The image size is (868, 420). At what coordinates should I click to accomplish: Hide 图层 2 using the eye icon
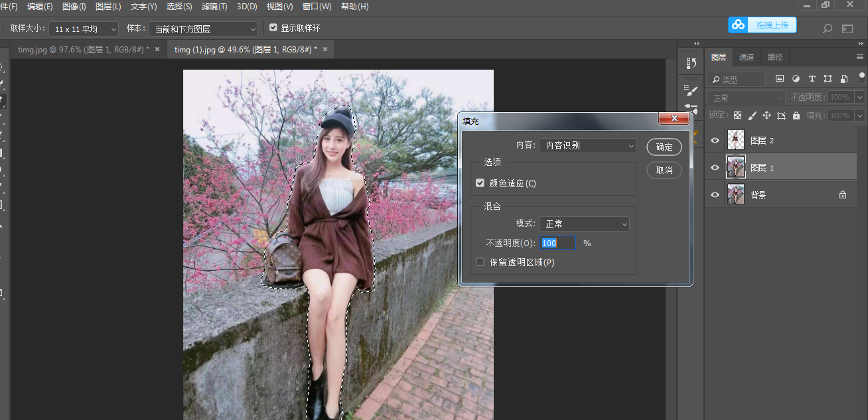(715, 141)
